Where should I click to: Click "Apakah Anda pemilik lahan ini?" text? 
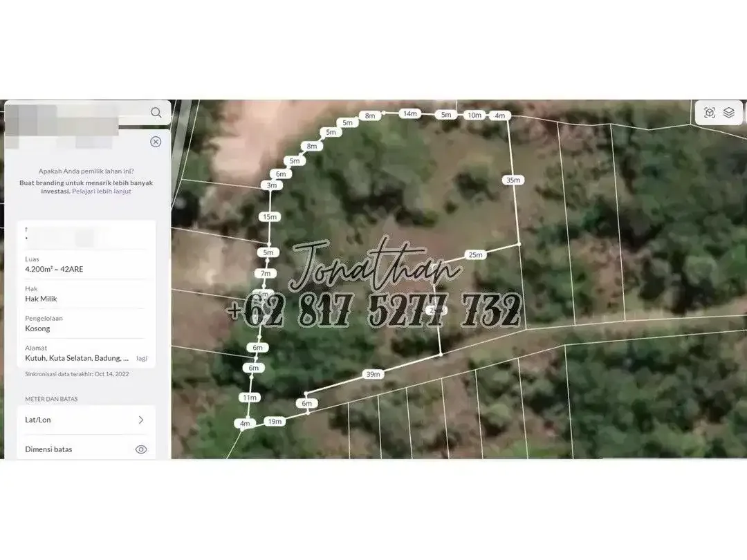86,171
